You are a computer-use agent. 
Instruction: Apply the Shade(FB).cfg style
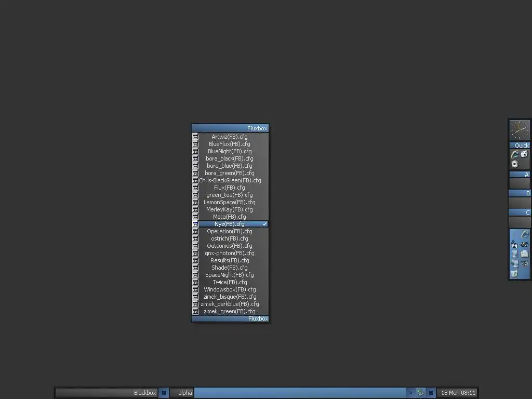pos(230,268)
